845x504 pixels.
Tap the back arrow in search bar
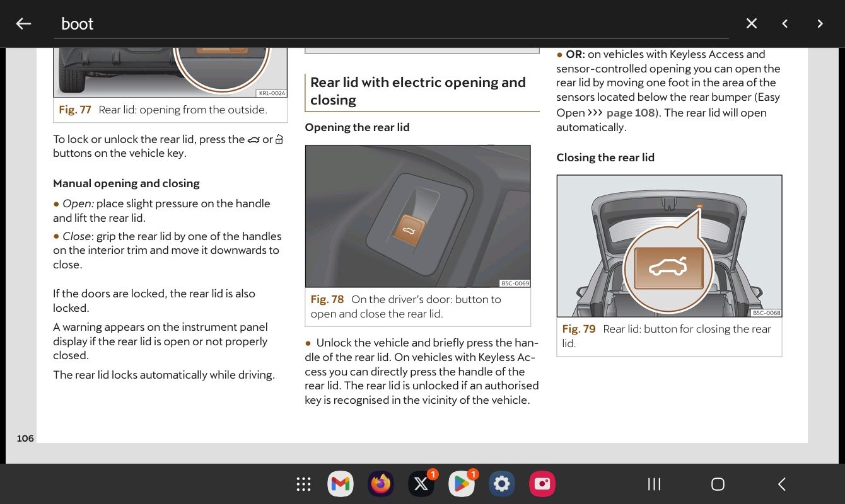click(x=23, y=24)
